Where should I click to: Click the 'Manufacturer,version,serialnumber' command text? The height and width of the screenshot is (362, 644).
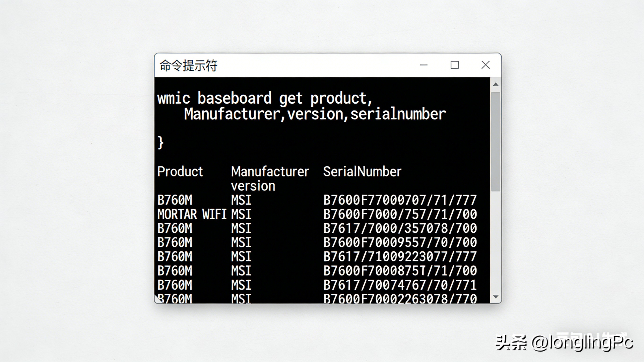315,114
